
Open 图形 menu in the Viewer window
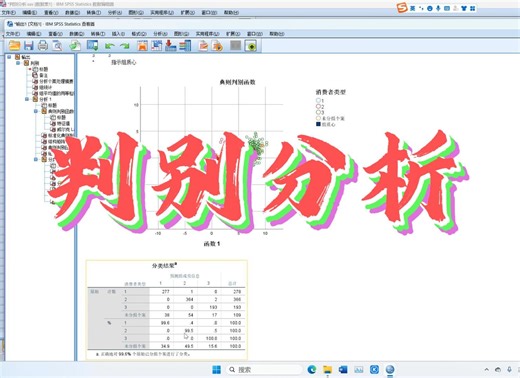click(x=181, y=34)
